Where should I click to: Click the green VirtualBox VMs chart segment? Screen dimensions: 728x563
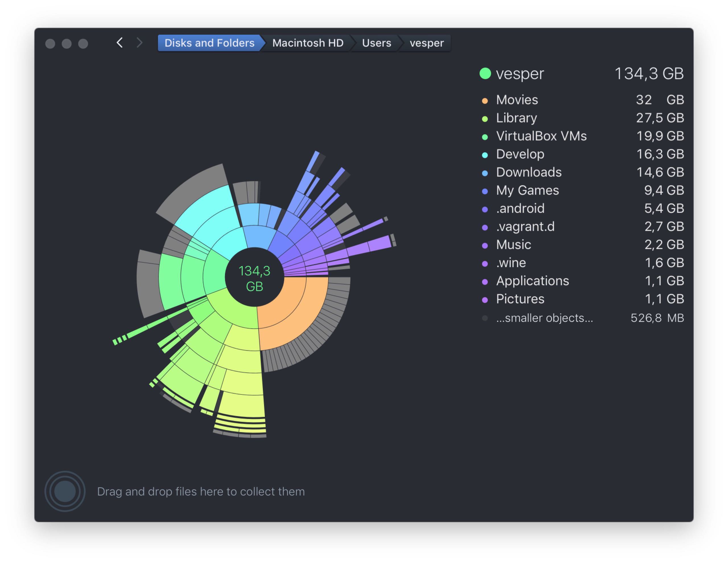pos(215,273)
